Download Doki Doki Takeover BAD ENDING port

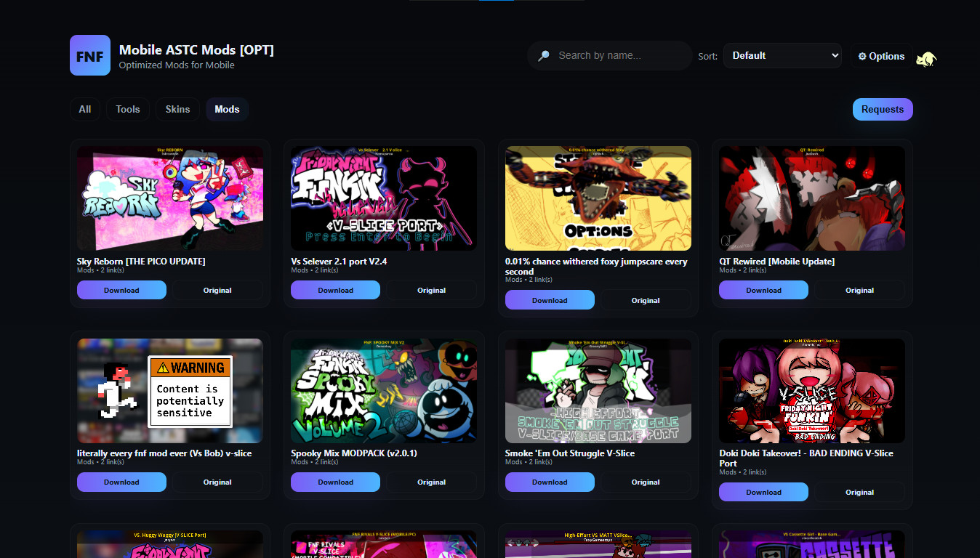[x=763, y=492]
